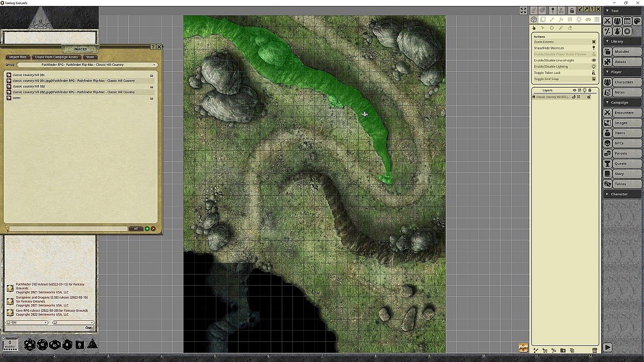
Task: Click the d20 die
Action: click(x=30, y=344)
